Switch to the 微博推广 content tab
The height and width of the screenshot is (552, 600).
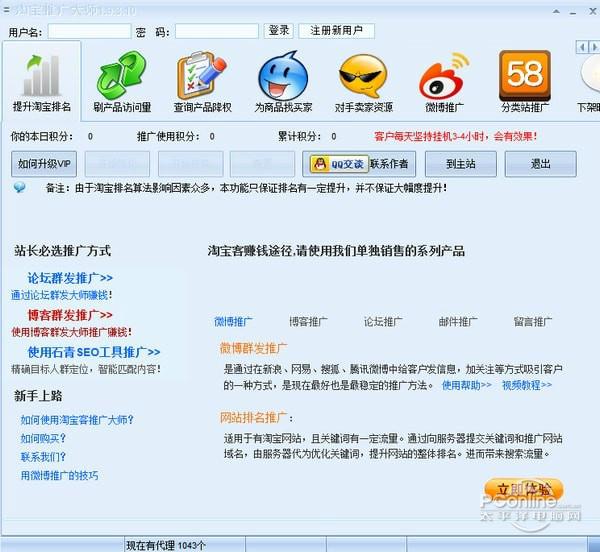point(233,322)
